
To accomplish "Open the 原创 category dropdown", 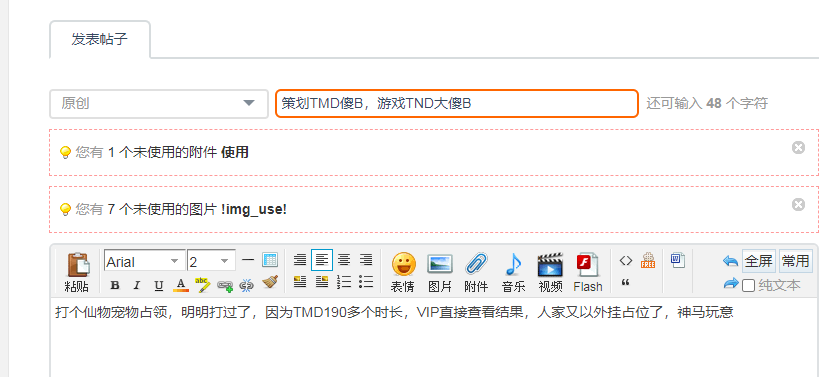I will click(159, 103).
